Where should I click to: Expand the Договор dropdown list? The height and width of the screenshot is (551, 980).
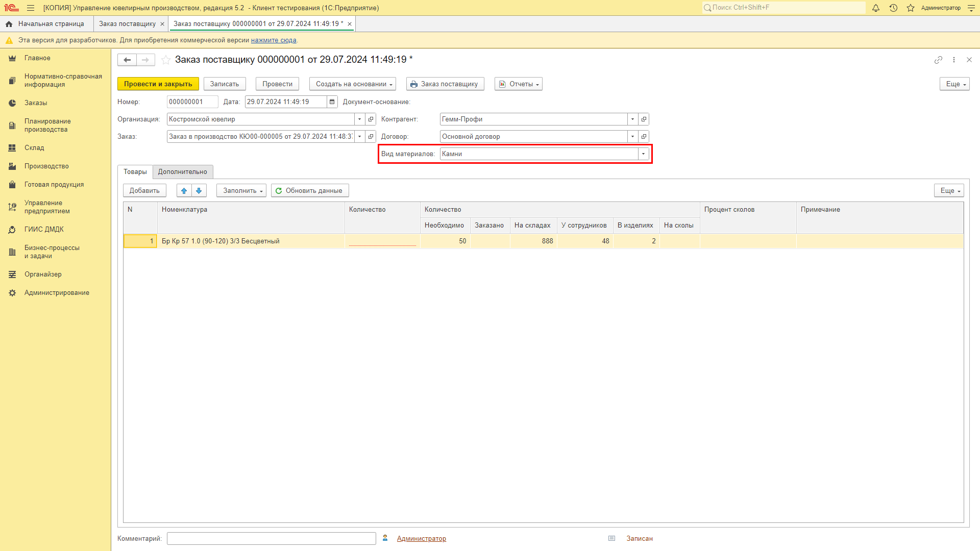click(633, 136)
